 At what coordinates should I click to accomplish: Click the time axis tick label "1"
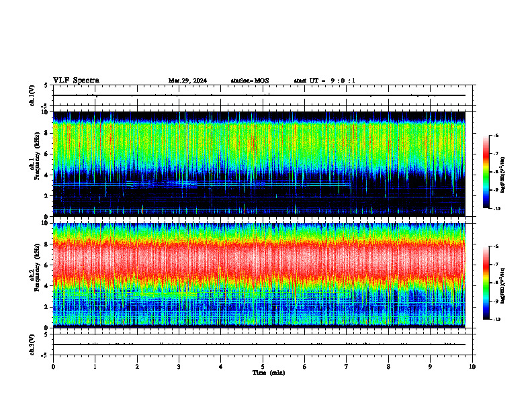click(x=95, y=367)
